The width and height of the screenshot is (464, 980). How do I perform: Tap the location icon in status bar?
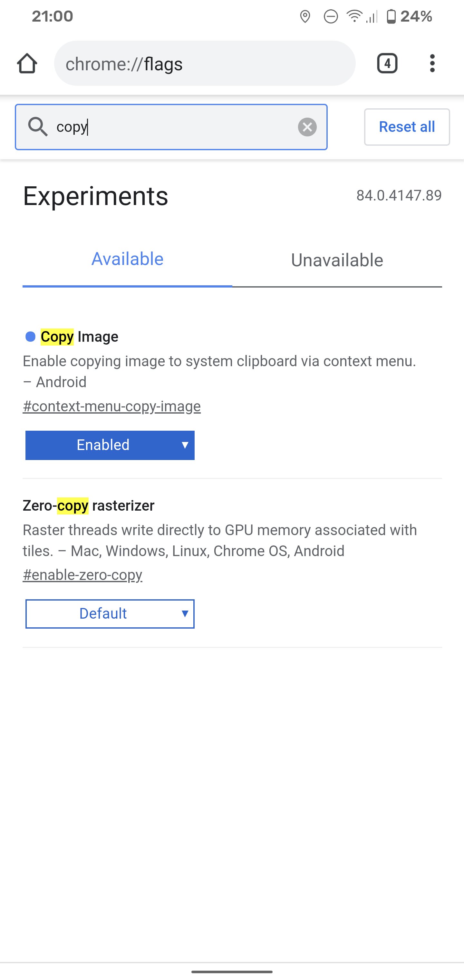(305, 17)
